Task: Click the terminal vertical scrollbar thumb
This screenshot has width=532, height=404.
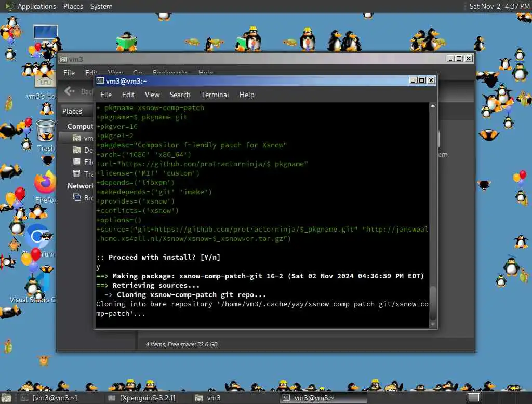Action: coord(433,303)
